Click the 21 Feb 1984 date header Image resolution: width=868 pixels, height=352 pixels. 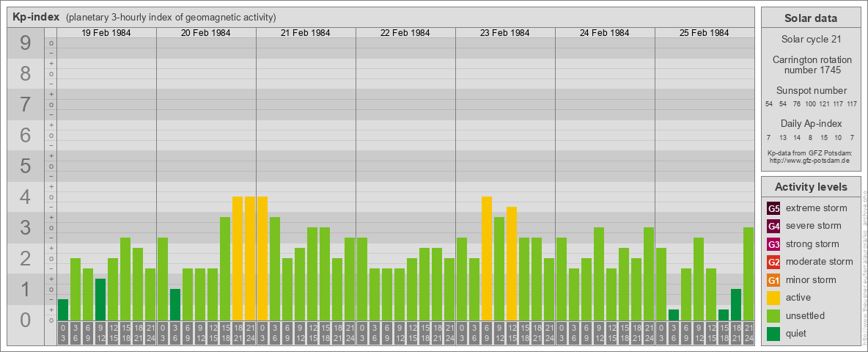[x=306, y=33]
